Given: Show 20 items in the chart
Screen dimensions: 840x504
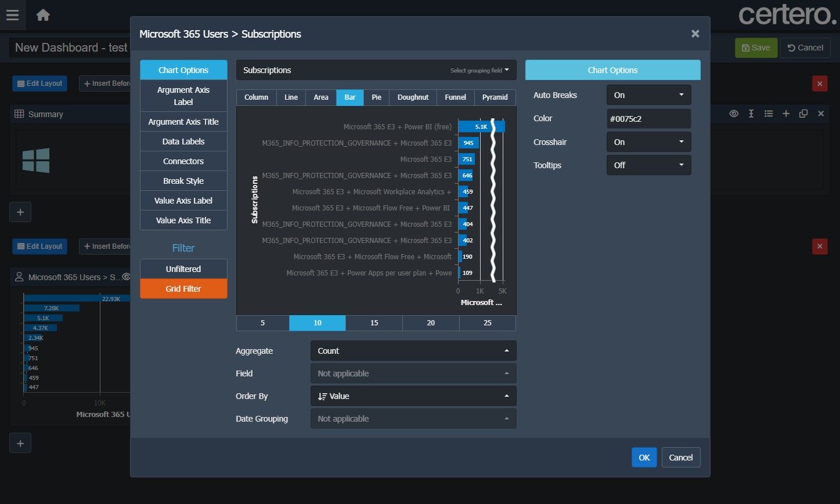Looking at the screenshot, I should point(431,323).
